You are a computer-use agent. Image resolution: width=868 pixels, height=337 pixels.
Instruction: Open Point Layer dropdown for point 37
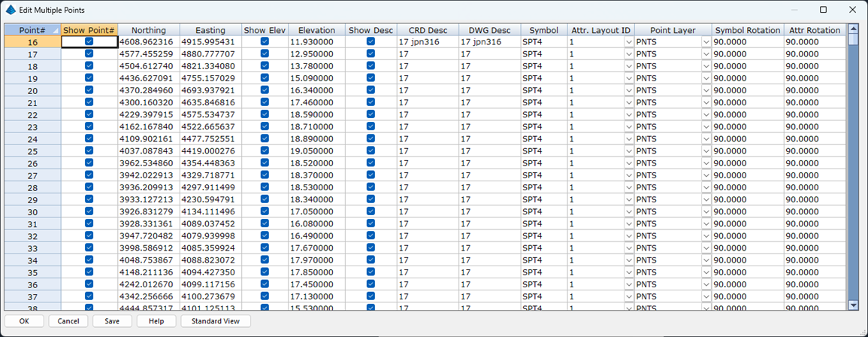coord(706,296)
